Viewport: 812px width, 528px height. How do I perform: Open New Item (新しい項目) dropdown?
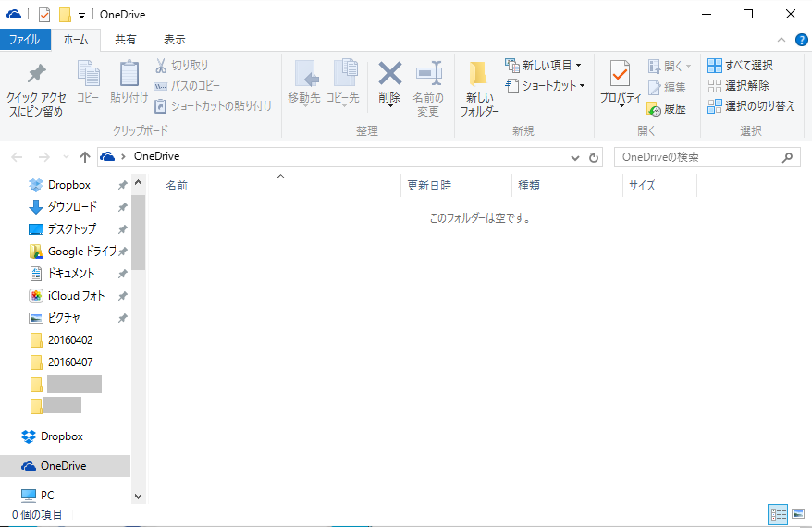coord(544,66)
